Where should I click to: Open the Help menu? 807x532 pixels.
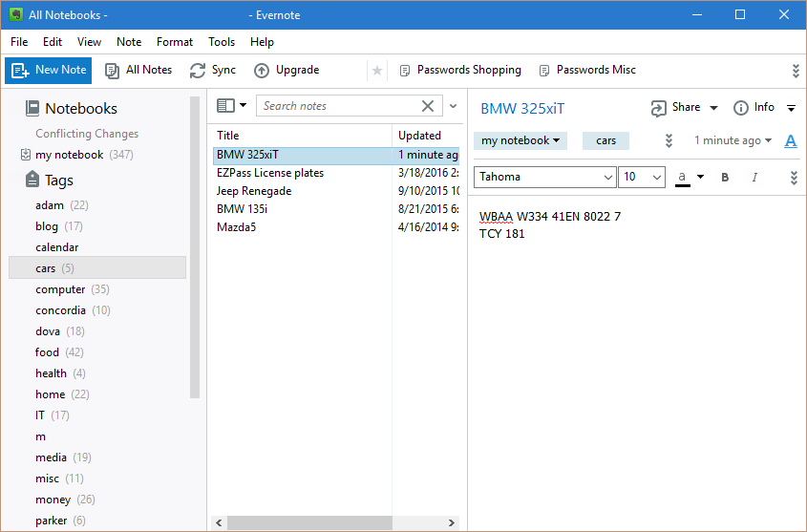tap(262, 42)
